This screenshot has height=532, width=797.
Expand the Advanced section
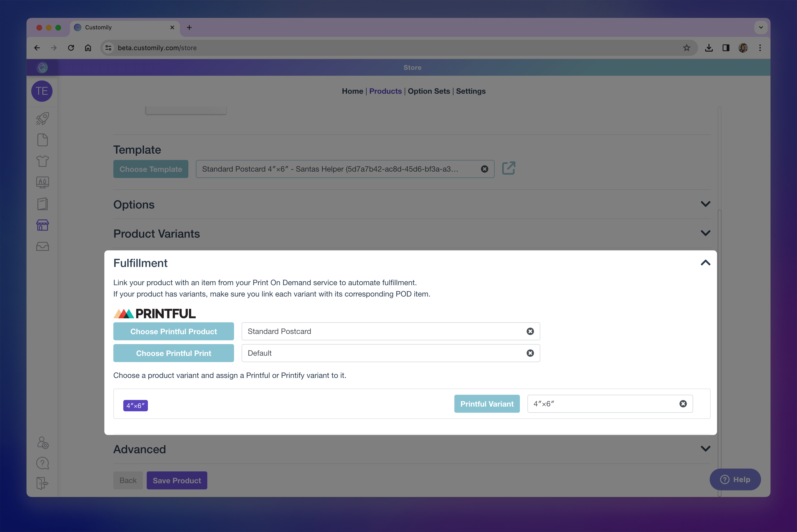pyautogui.click(x=705, y=449)
